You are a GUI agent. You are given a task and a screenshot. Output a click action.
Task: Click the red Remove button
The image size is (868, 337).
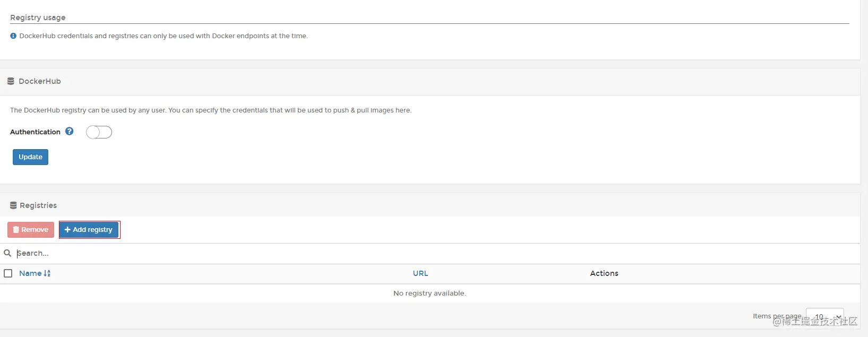click(31, 230)
